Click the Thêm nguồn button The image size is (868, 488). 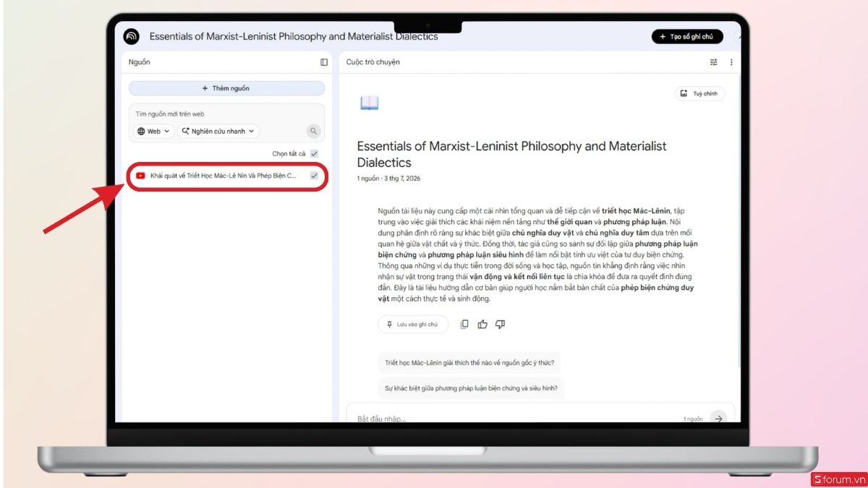(x=226, y=88)
